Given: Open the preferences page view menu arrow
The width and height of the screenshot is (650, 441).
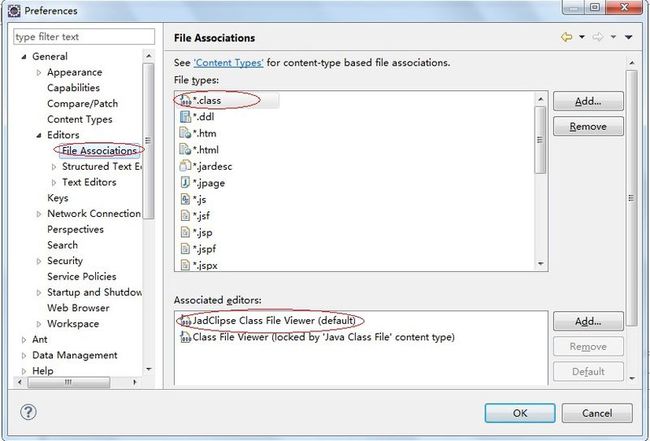Looking at the screenshot, I should pos(628,37).
